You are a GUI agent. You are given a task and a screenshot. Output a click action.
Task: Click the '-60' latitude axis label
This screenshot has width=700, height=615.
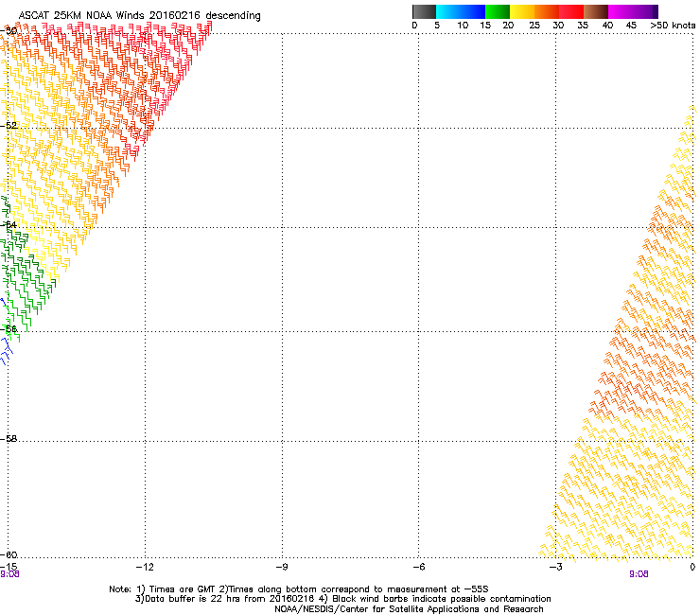coord(9,555)
